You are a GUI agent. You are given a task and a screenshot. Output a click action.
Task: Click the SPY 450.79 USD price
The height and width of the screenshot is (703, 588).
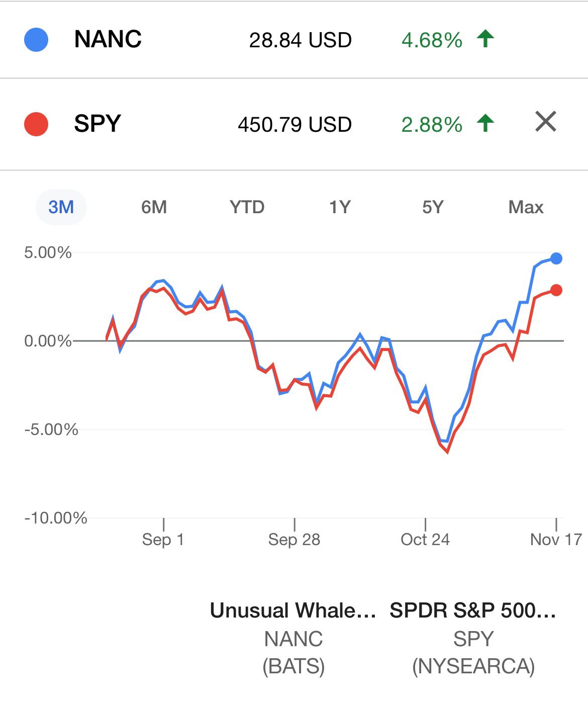(x=295, y=125)
